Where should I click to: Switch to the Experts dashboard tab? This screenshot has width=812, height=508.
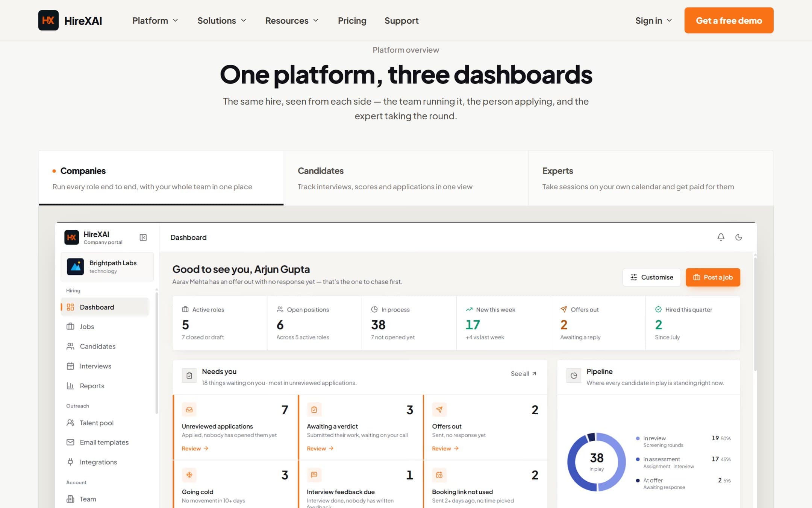651,178
